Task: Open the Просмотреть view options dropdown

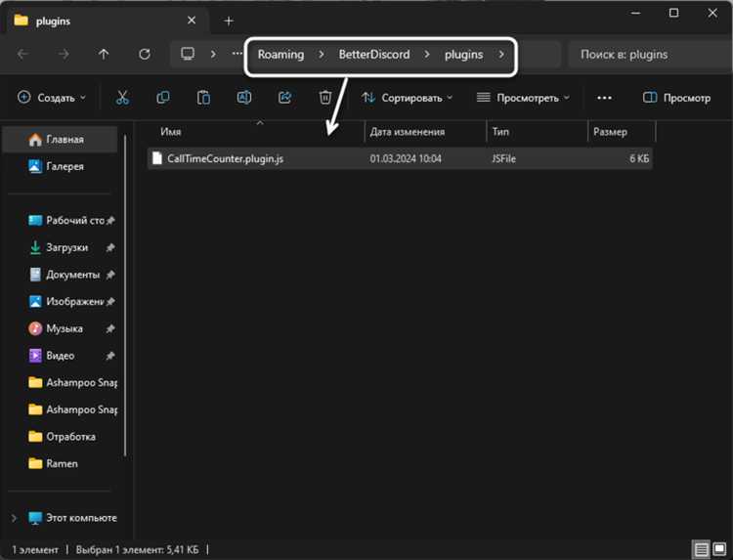Action: pyautogui.click(x=523, y=98)
